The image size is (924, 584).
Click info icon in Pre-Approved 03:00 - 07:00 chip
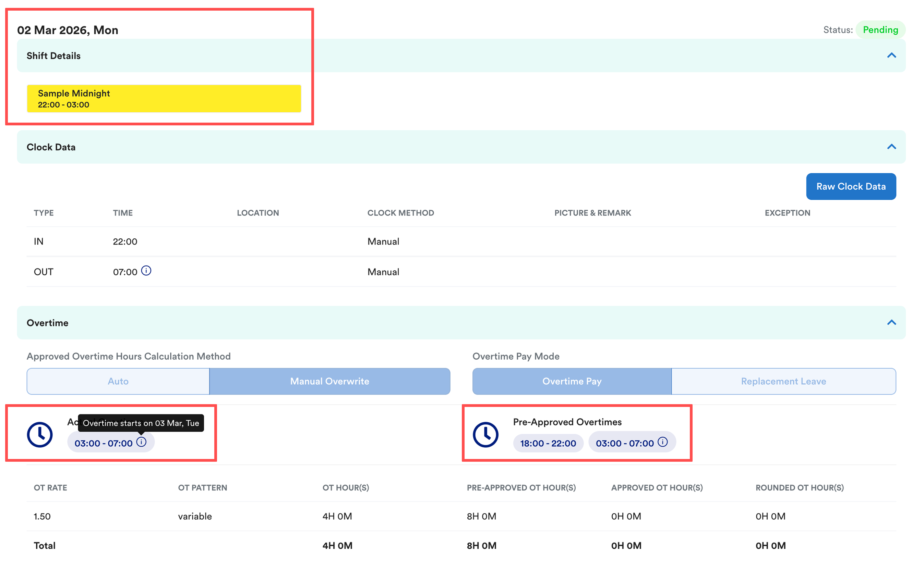tap(663, 442)
